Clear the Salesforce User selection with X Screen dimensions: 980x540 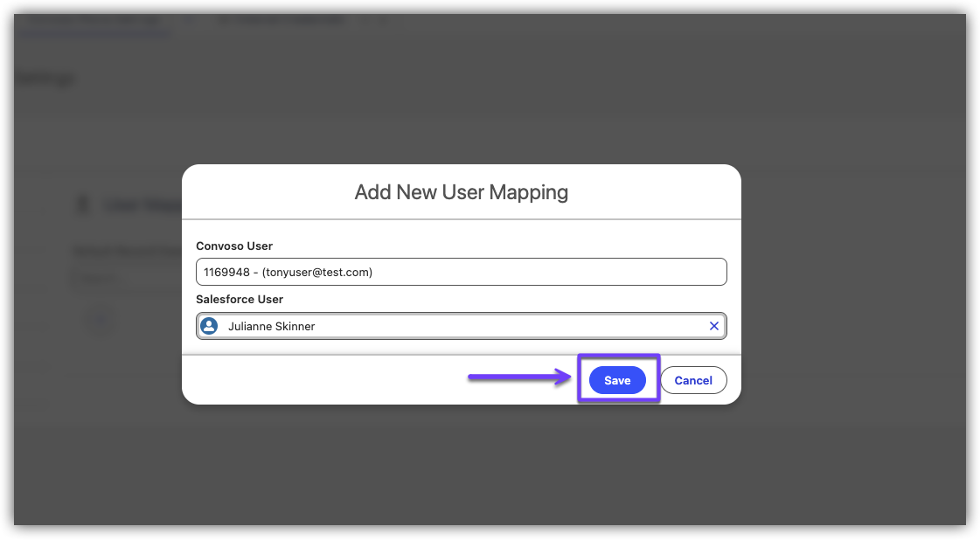click(713, 326)
